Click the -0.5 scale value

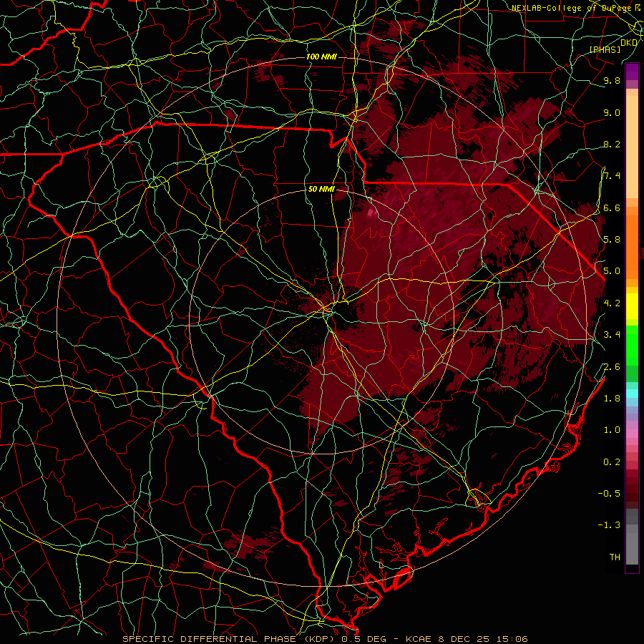coord(609,494)
